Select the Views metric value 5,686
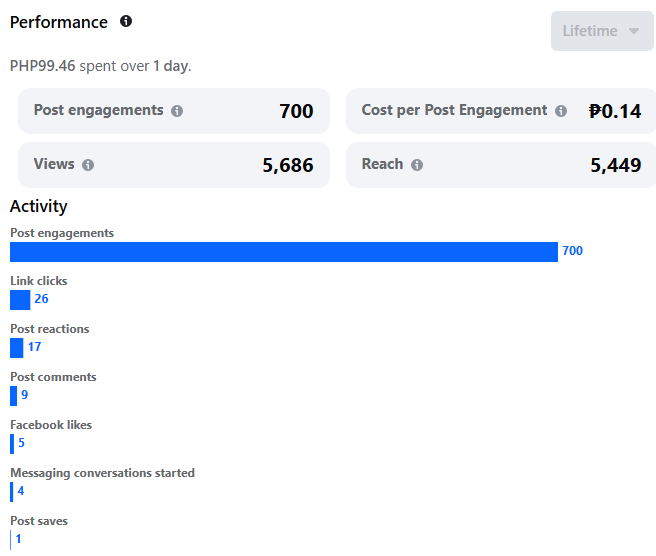This screenshot has width=656, height=556. [288, 165]
